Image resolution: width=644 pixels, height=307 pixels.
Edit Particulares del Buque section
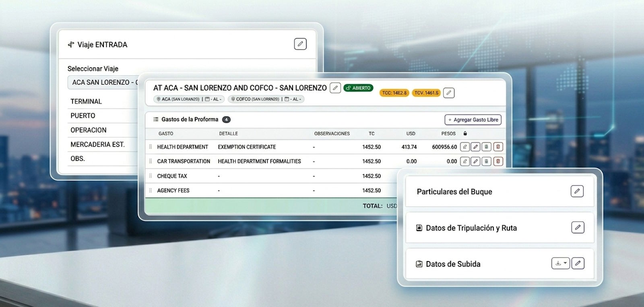click(x=577, y=191)
